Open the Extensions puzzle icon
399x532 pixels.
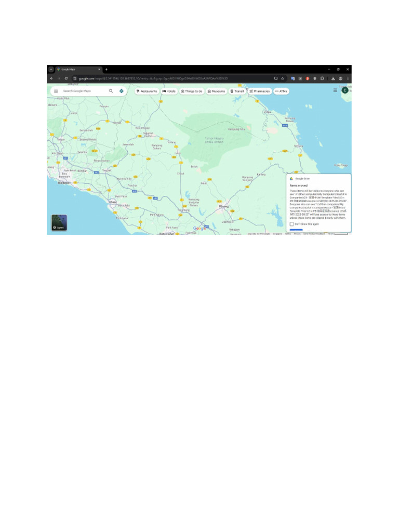[x=322, y=78]
